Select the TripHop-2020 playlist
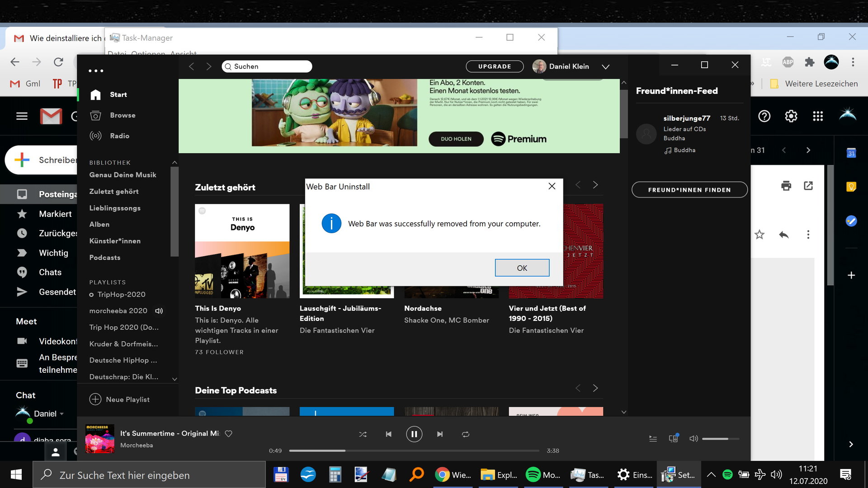This screenshot has height=488, width=868. (121, 295)
